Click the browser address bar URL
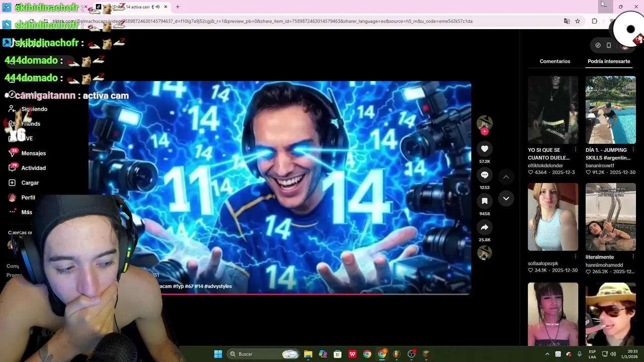This screenshot has width=644, height=362. (263, 21)
